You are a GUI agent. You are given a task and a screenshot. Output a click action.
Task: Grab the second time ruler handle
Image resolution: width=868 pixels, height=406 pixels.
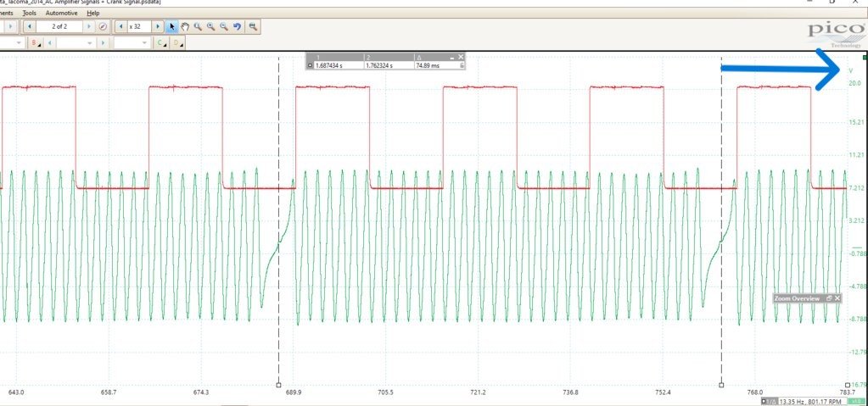[x=721, y=385]
